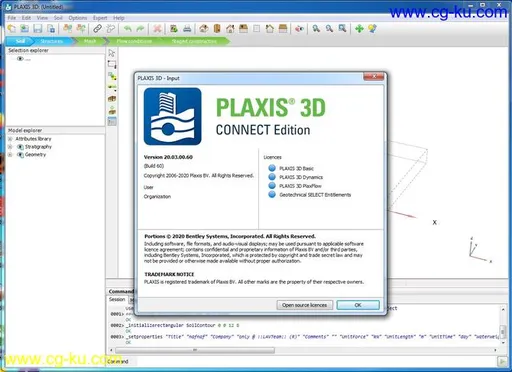Image resolution: width=512 pixels, height=372 pixels.
Task: Select the Soil mode tab
Action: tap(20, 41)
